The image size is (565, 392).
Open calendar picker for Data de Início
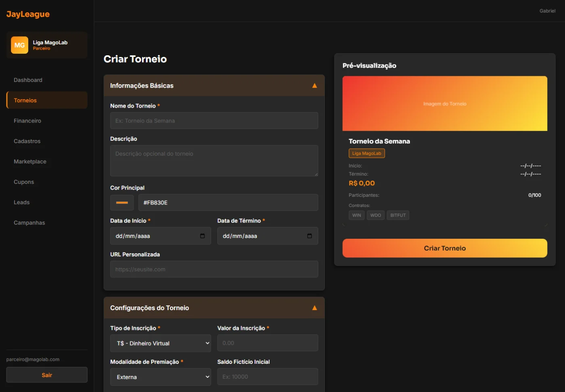coord(203,236)
